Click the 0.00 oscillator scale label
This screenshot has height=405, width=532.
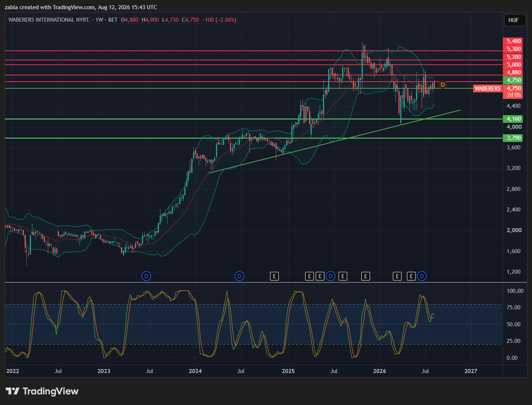click(x=512, y=358)
